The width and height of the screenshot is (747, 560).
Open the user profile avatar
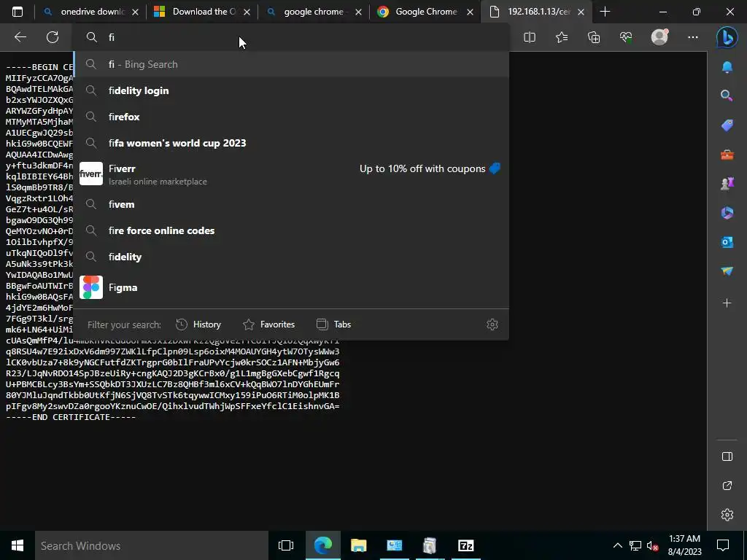pos(659,36)
